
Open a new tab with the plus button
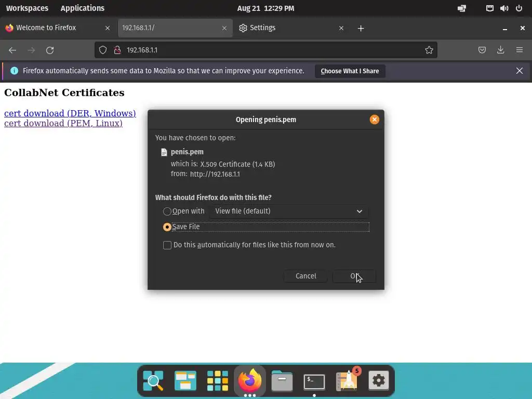361,28
